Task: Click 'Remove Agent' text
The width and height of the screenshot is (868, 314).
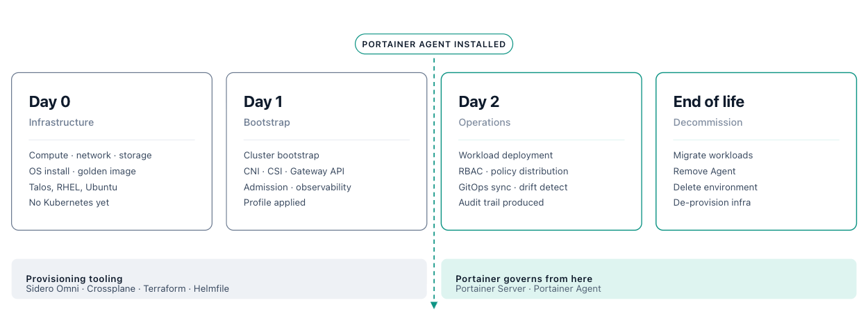Action: click(x=704, y=171)
